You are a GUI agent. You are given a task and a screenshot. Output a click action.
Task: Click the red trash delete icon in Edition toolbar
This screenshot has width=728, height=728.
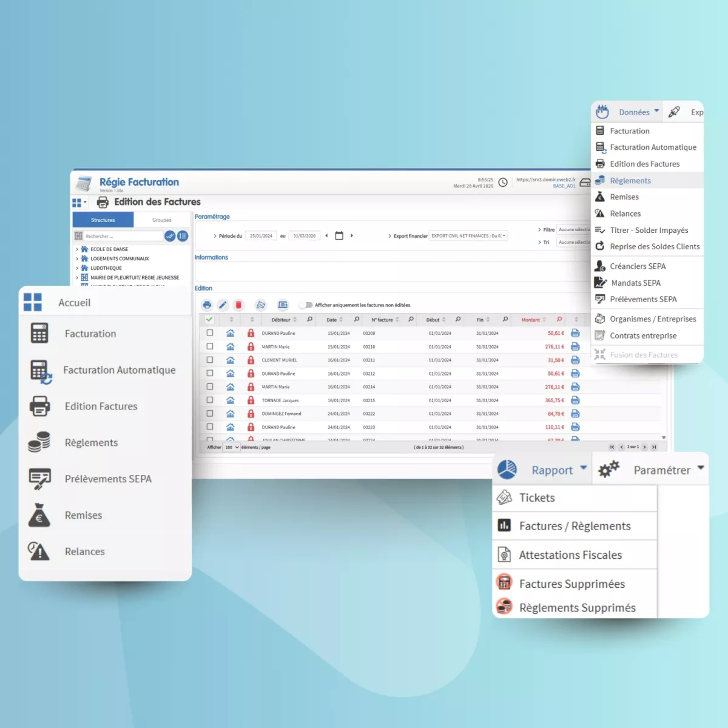coord(238,305)
